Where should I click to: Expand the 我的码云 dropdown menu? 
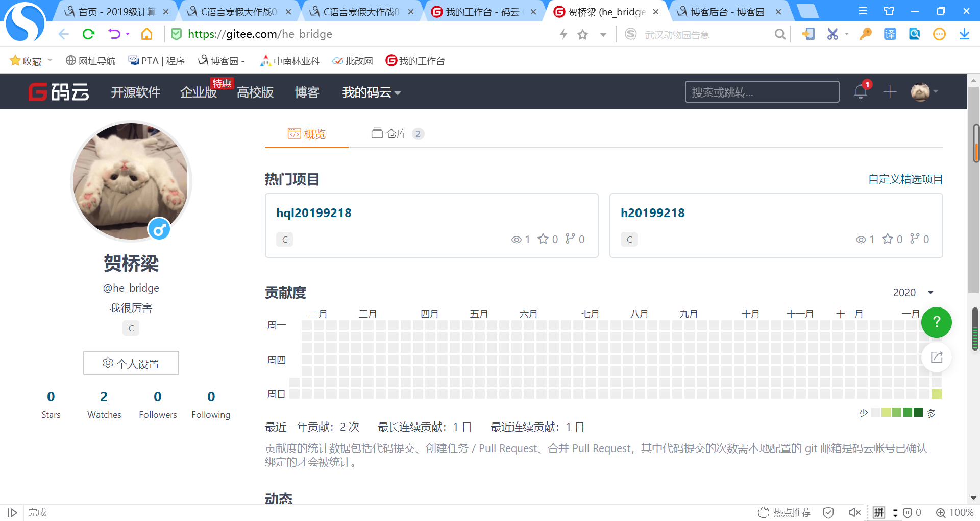coord(371,92)
